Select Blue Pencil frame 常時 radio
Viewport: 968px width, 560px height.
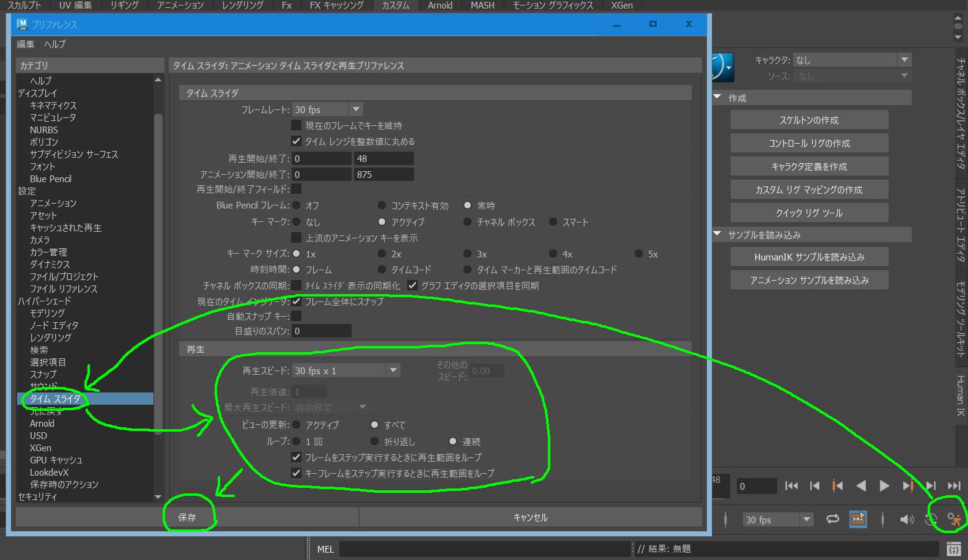(468, 205)
